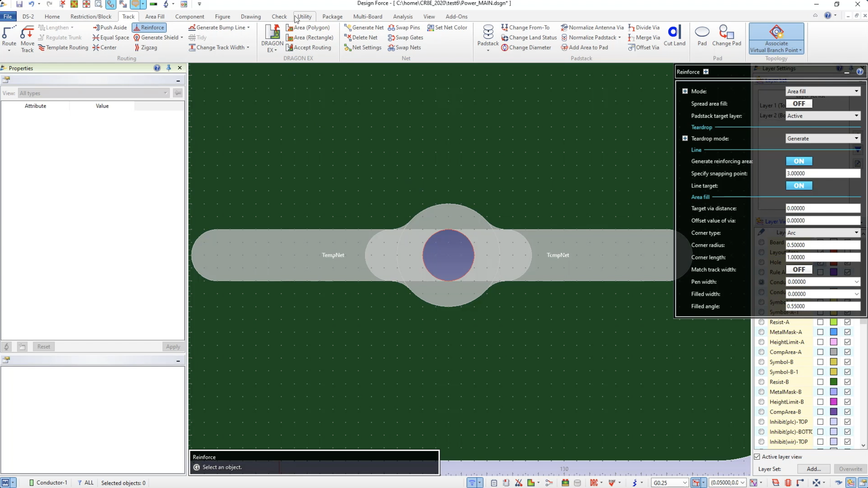
Task: Click Accept Routing
Action: [308, 48]
